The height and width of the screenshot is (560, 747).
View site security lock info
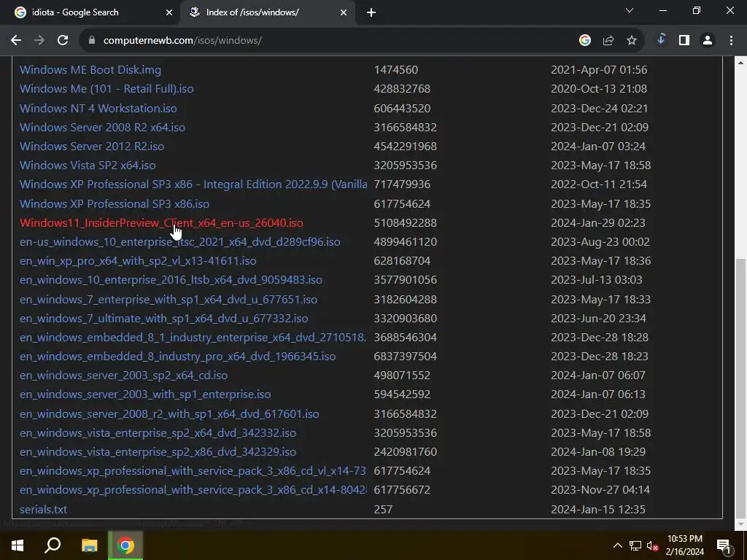coord(92,41)
